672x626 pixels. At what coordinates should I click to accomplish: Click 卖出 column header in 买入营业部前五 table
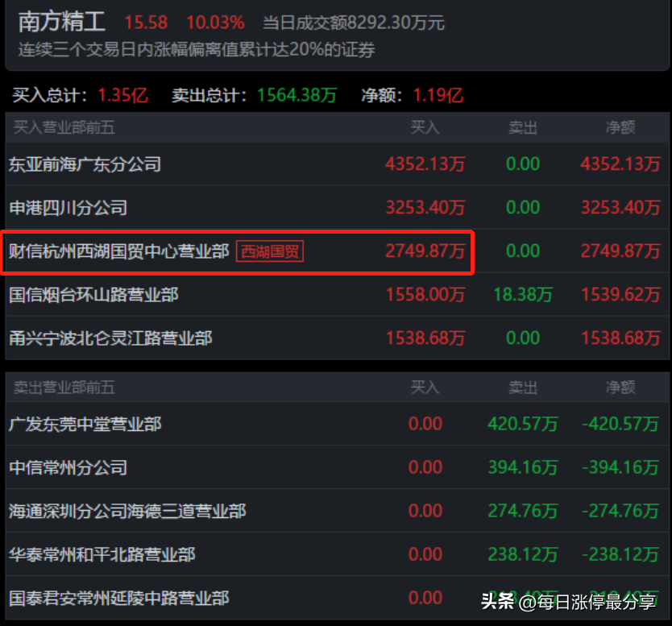(523, 127)
